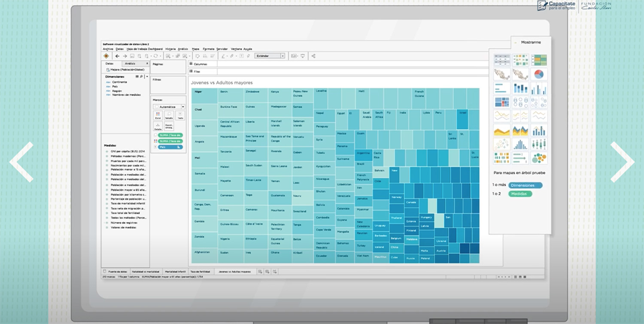Open the Mortalidad infantil sheet tab
Screen dimensions: 644x324
(174, 272)
